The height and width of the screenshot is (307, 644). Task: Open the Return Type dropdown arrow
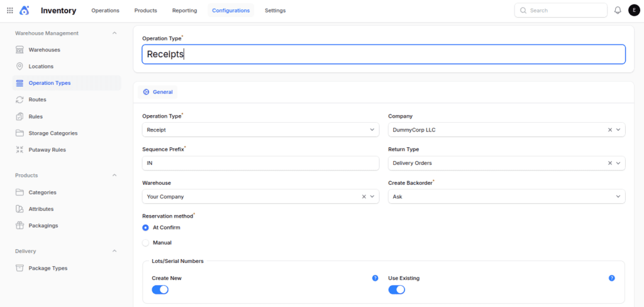coord(618,163)
